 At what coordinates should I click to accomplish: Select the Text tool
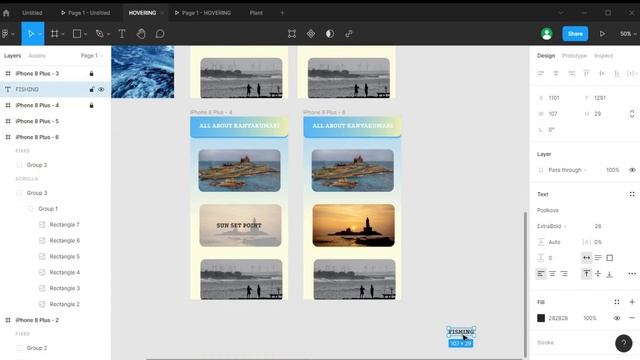click(x=122, y=34)
